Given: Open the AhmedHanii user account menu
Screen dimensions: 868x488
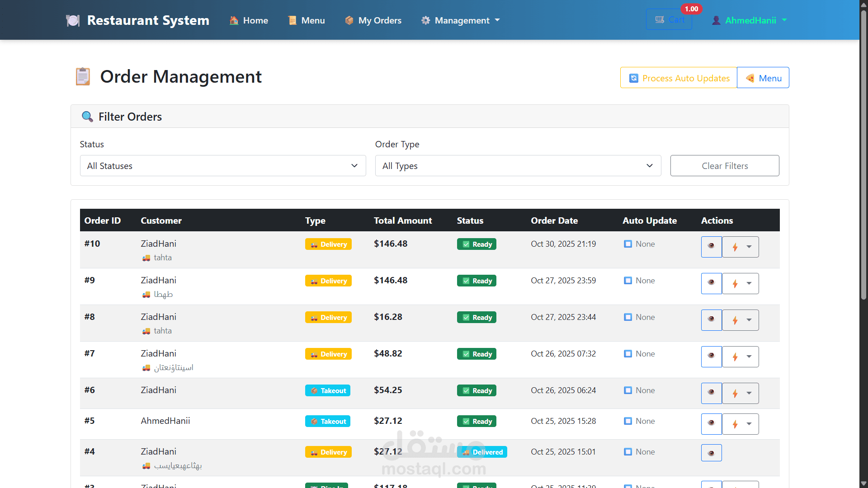Looking at the screenshot, I should pos(750,20).
